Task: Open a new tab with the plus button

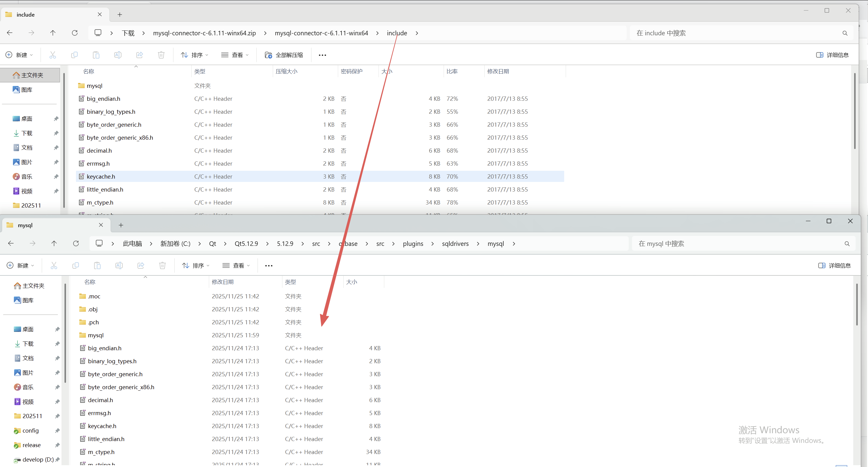Action: point(120,14)
